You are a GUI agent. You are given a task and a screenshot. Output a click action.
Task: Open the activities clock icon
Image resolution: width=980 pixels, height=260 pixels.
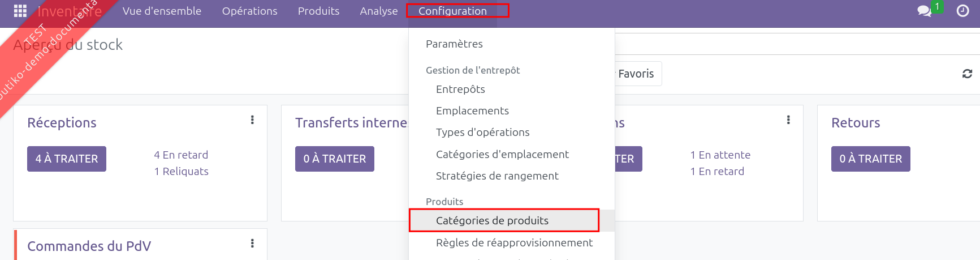[x=962, y=11]
